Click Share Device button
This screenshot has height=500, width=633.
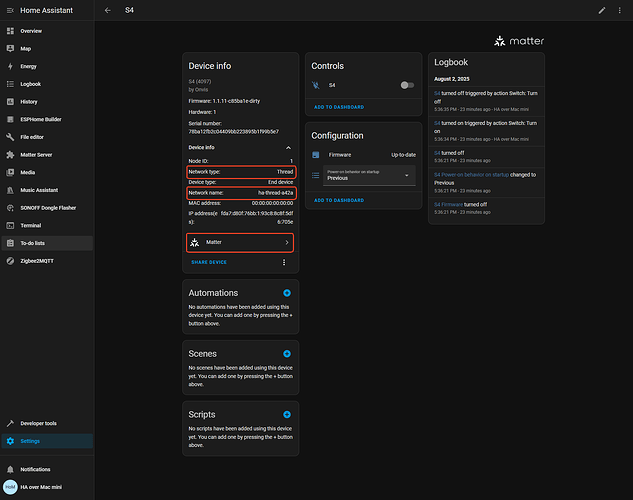[x=209, y=262]
